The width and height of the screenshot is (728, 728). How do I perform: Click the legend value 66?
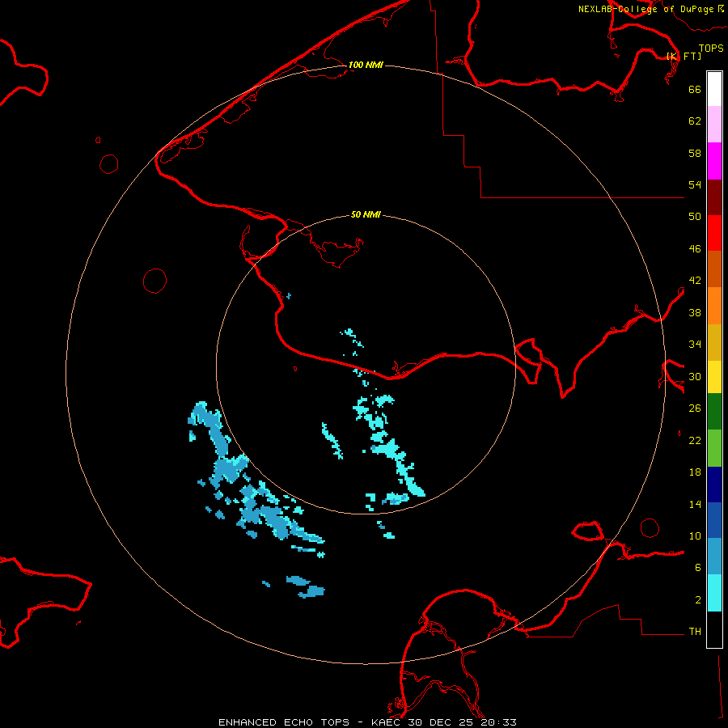[x=695, y=89]
